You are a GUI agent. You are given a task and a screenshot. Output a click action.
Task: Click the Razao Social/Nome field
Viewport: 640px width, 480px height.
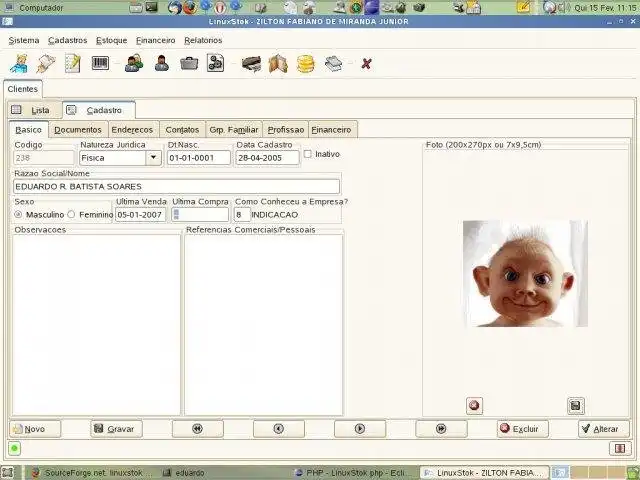pyautogui.click(x=176, y=187)
